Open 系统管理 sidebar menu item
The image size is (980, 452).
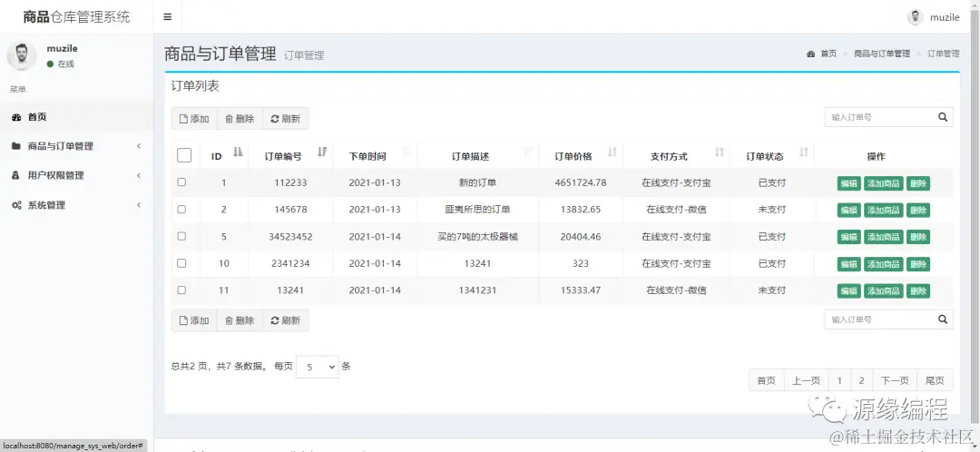pos(76,205)
